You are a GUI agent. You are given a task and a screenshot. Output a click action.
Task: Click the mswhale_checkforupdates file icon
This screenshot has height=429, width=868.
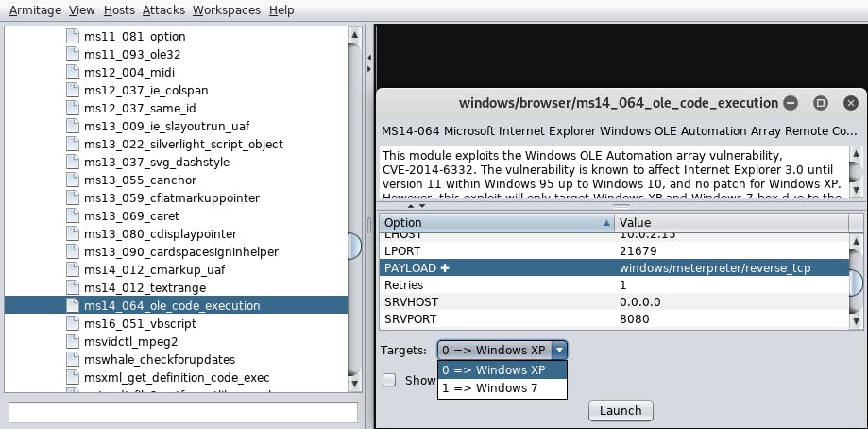coord(73,359)
